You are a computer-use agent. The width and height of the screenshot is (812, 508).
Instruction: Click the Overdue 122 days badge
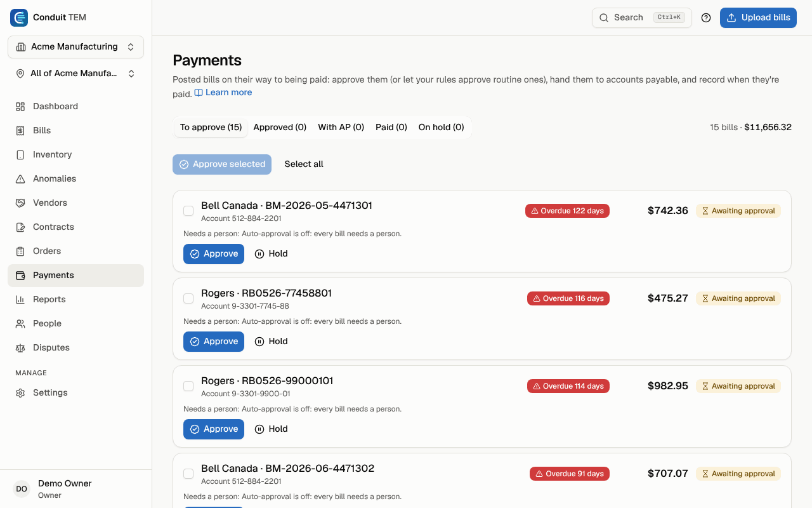[567, 211]
